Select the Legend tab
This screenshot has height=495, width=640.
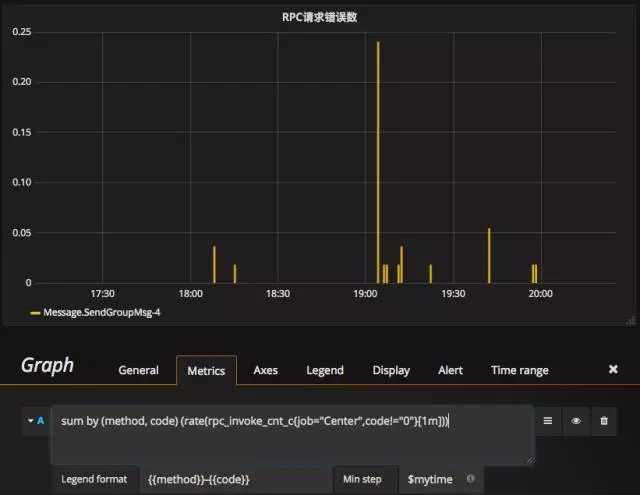(x=325, y=370)
